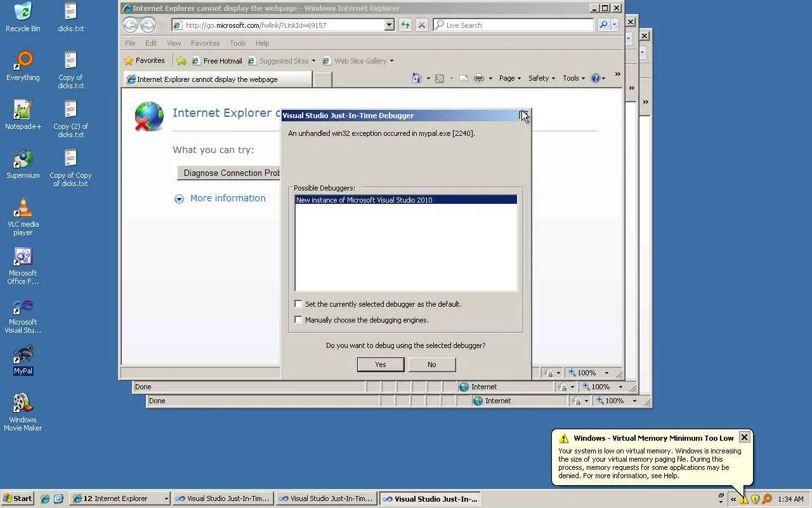
Task: Click the Diagnose Connection Problems button
Action: pos(229,173)
